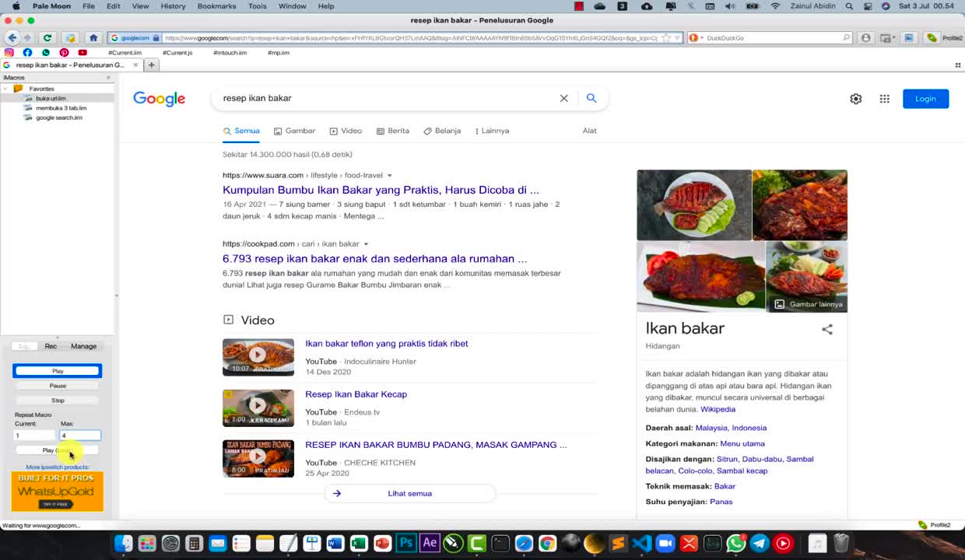
Task: Click the blue Google search magnifier icon
Action: tap(591, 98)
